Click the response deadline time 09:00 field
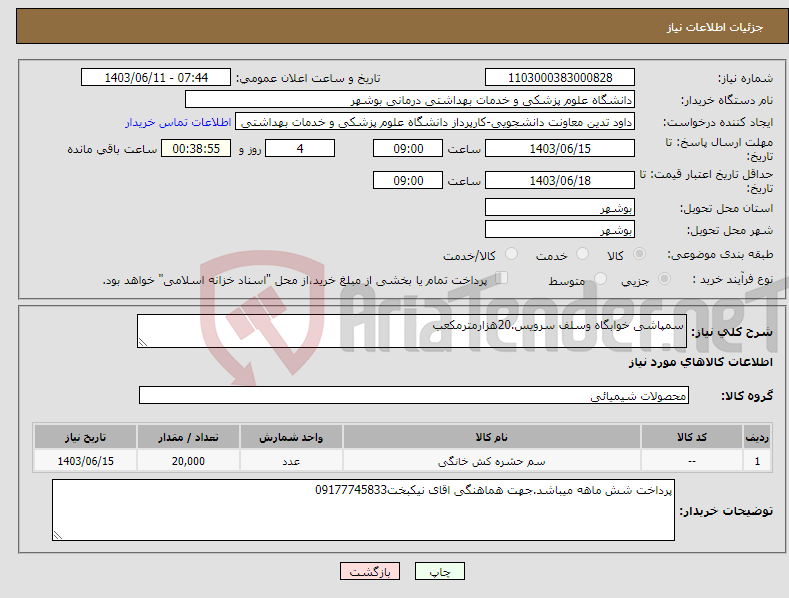The width and height of the screenshot is (789, 598). pyautogui.click(x=408, y=148)
